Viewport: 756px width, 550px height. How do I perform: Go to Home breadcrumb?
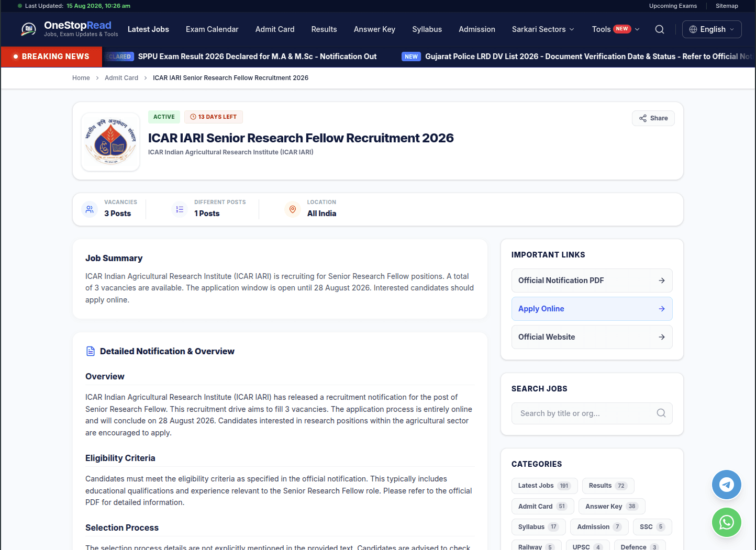click(x=81, y=78)
